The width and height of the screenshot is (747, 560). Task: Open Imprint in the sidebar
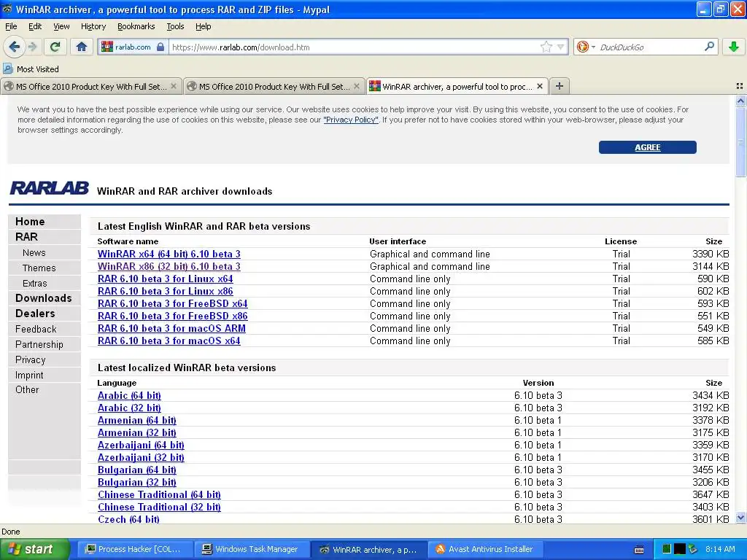point(29,375)
